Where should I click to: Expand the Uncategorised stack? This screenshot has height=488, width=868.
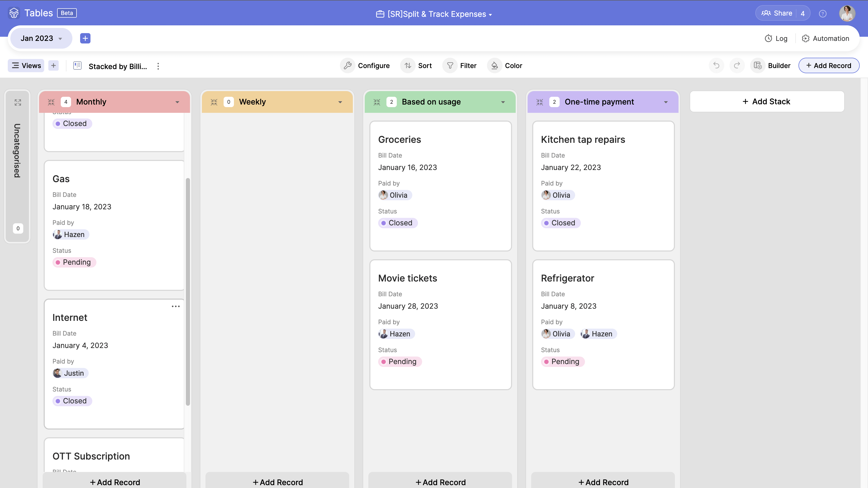[18, 102]
